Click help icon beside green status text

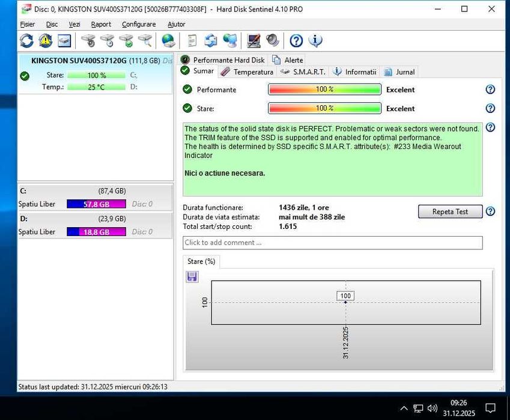click(x=490, y=127)
